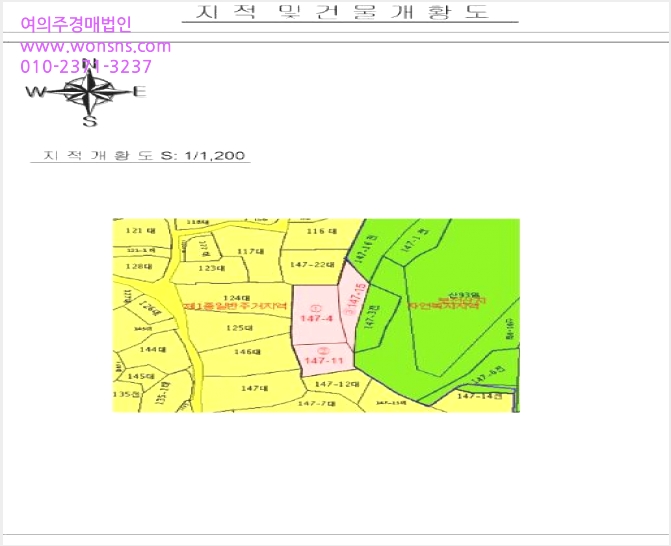Select the pink parcel labeled 147-4

(x=317, y=315)
